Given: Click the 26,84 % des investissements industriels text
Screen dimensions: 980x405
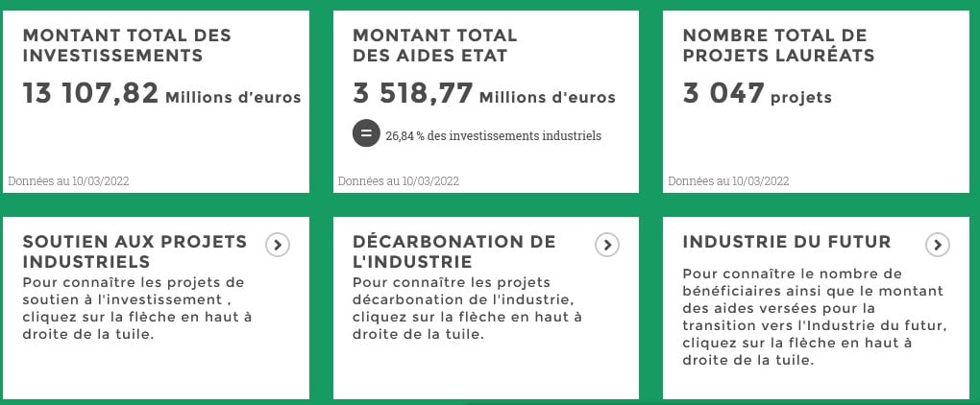Looking at the screenshot, I should (493, 135).
